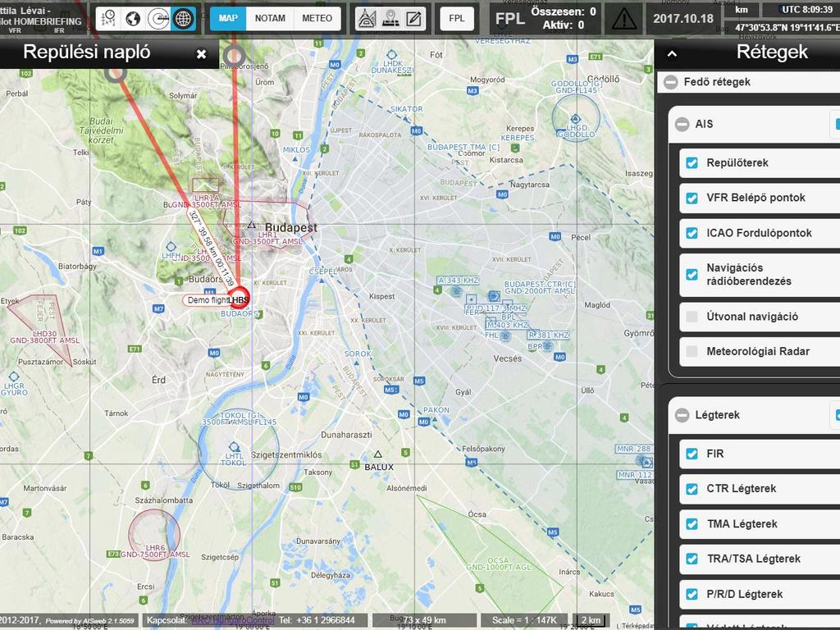The width and height of the screenshot is (840, 630).
Task: Collapse the Légterek layer group
Action: point(682,415)
